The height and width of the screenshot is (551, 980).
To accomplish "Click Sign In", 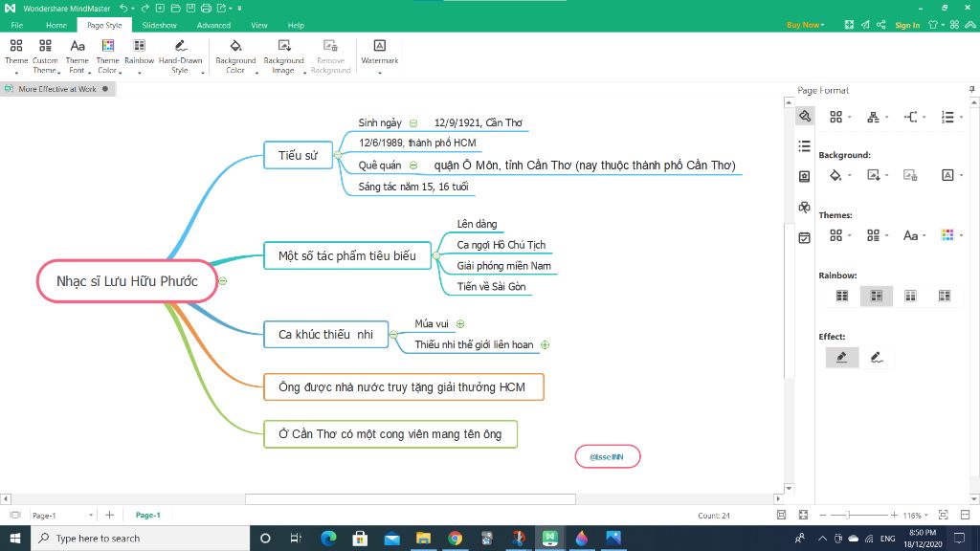I will [907, 25].
